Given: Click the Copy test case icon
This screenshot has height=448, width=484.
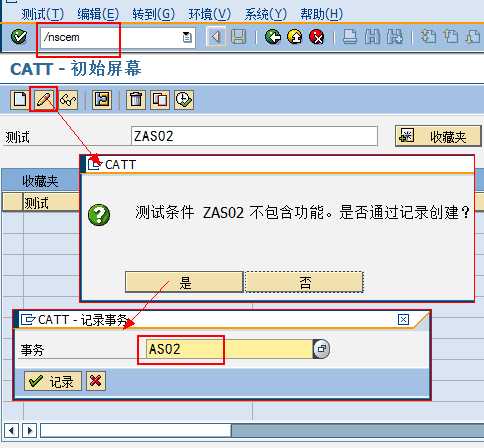Looking at the screenshot, I should [160, 99].
